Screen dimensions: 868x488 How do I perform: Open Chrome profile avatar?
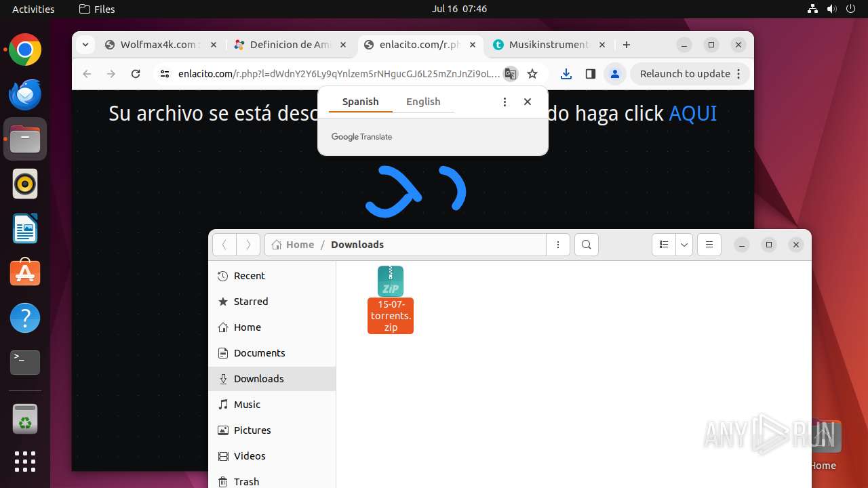(x=615, y=74)
